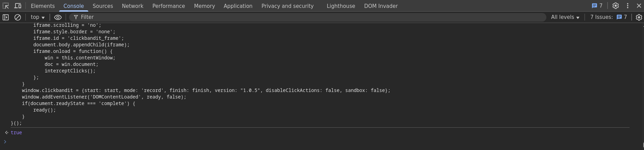
Task: Open console settings gear at right
Action: 639,17
